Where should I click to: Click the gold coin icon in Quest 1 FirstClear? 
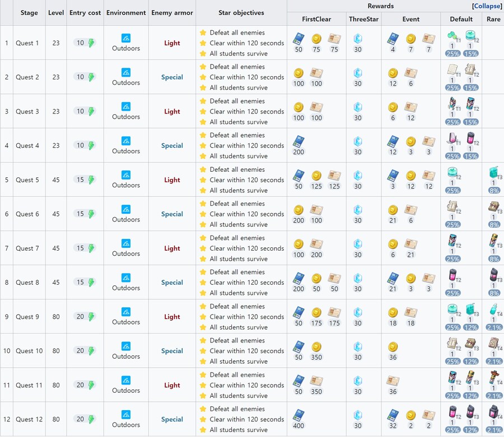coord(316,39)
